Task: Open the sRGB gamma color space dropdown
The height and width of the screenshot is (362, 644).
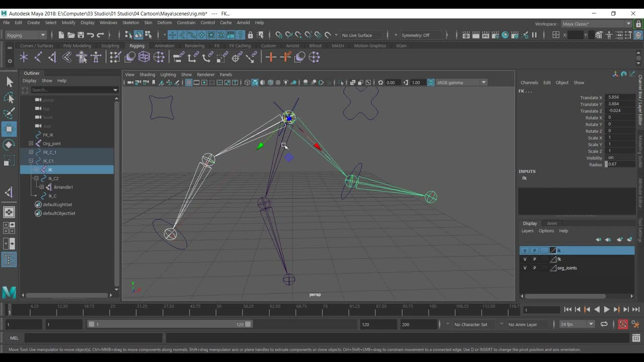Action: 461,82
